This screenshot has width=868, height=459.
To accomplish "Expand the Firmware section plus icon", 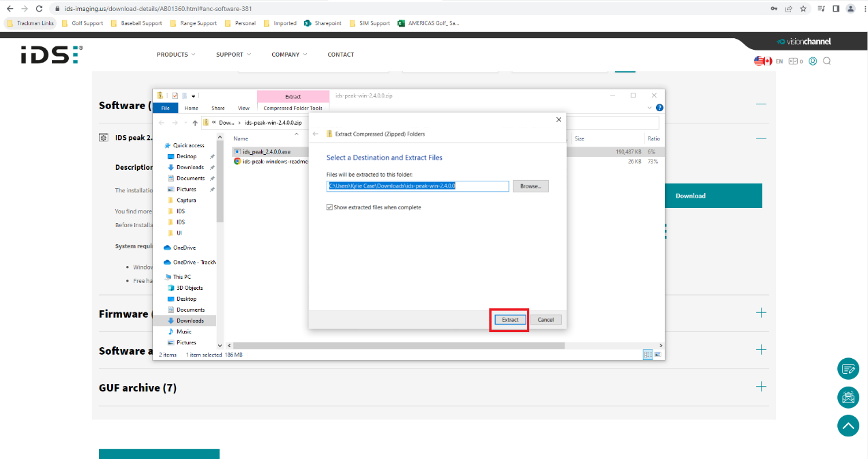I will tap(761, 313).
